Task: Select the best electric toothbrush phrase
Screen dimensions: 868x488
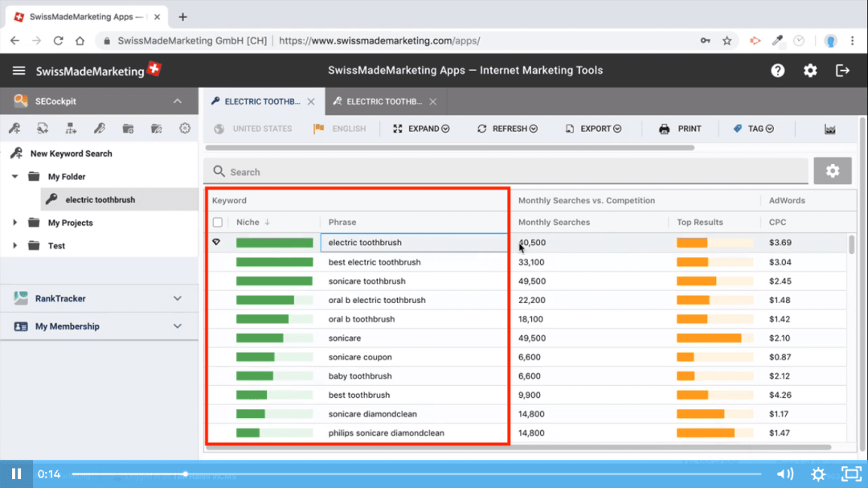Action: [375, 262]
